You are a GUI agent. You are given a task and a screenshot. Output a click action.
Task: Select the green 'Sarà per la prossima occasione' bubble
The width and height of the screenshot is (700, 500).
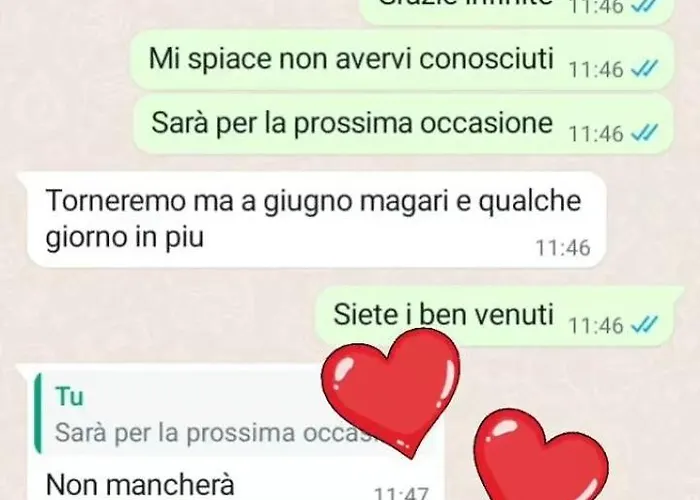pyautogui.click(x=403, y=124)
